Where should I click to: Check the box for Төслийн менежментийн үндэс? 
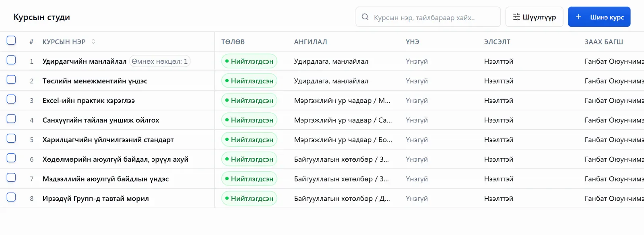[11, 80]
